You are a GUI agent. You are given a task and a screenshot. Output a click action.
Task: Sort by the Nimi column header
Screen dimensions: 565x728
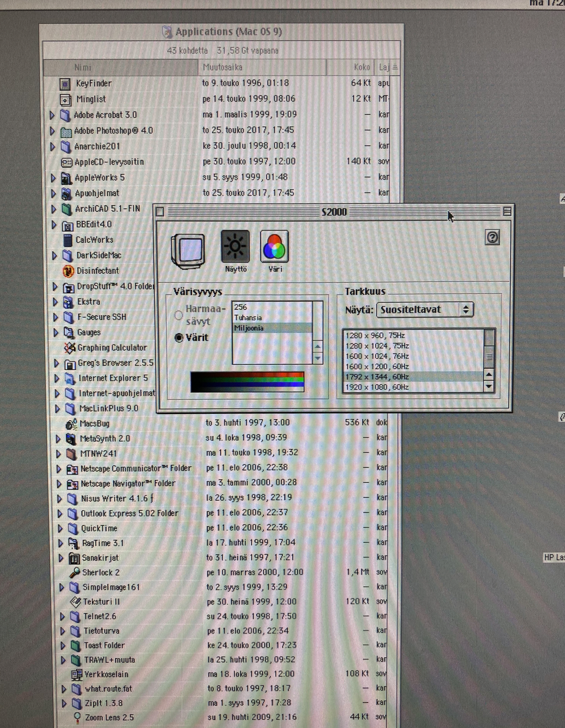pos(121,68)
